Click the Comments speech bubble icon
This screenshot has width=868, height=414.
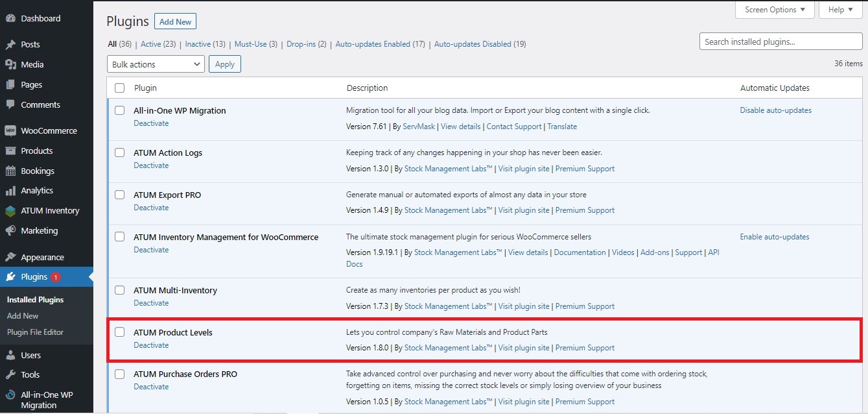(x=10, y=104)
